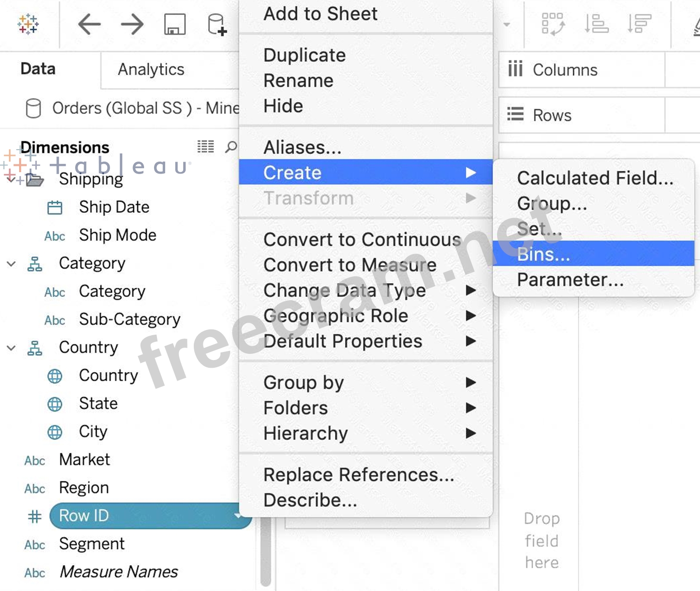
Task: Collapse the Country hierarchy
Action: pos(11,348)
